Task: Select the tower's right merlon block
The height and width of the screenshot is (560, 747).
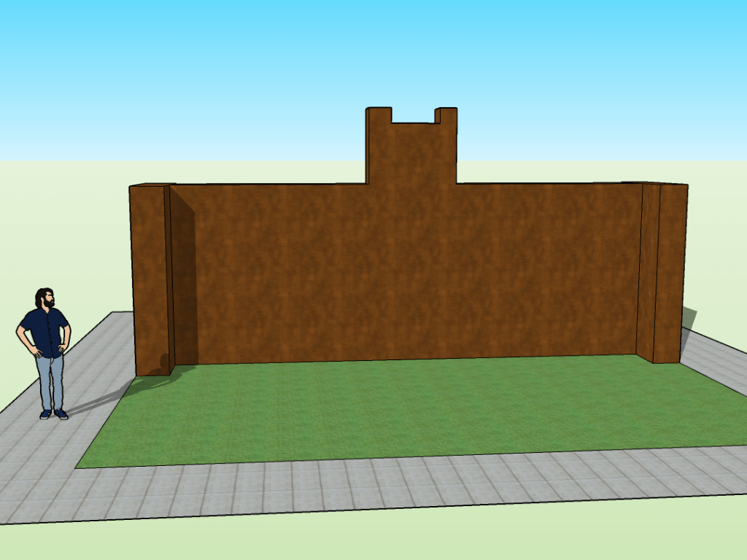Action: coord(446,115)
